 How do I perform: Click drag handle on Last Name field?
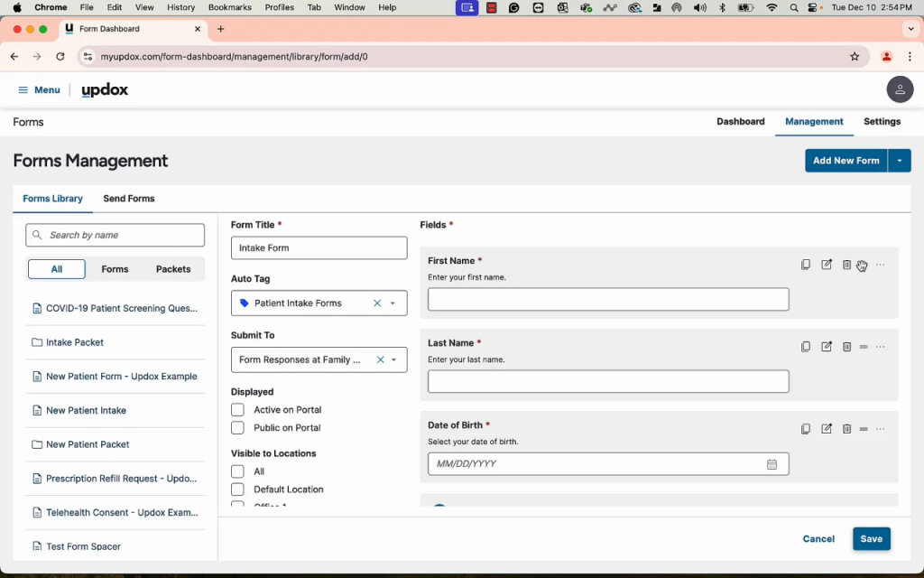(864, 347)
